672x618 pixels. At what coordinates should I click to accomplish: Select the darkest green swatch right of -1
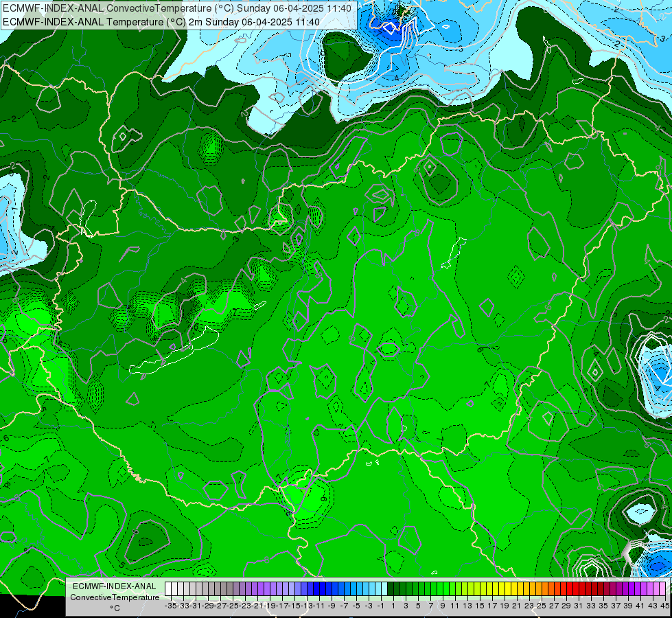(x=391, y=588)
